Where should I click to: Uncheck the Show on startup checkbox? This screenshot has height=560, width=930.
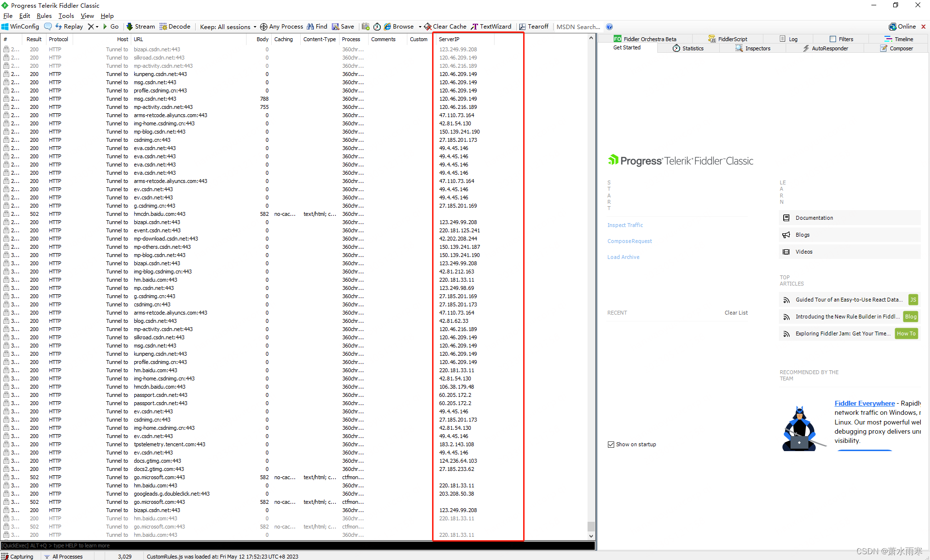611,444
